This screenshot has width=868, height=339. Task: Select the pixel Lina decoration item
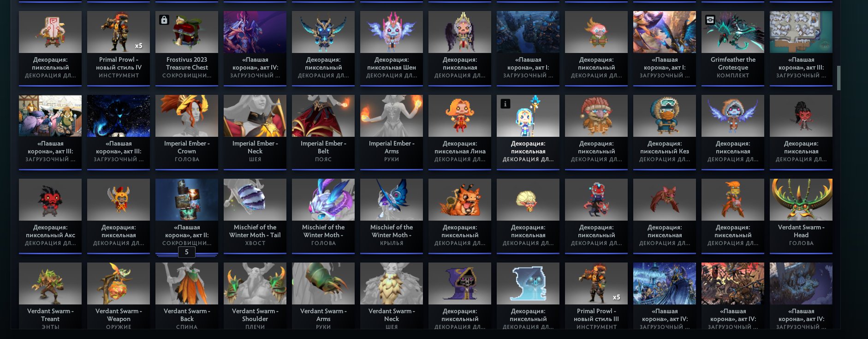pos(460,132)
